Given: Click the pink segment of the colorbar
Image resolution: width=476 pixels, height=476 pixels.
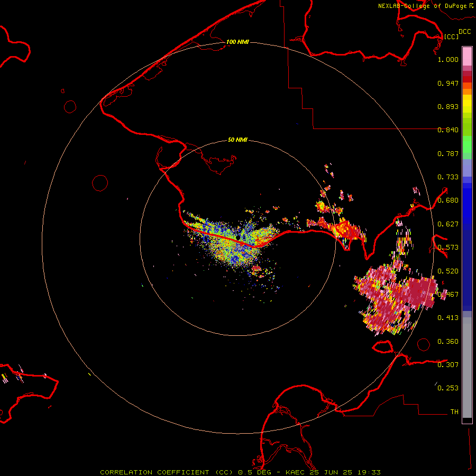Looking at the screenshot, I should click(467, 57).
